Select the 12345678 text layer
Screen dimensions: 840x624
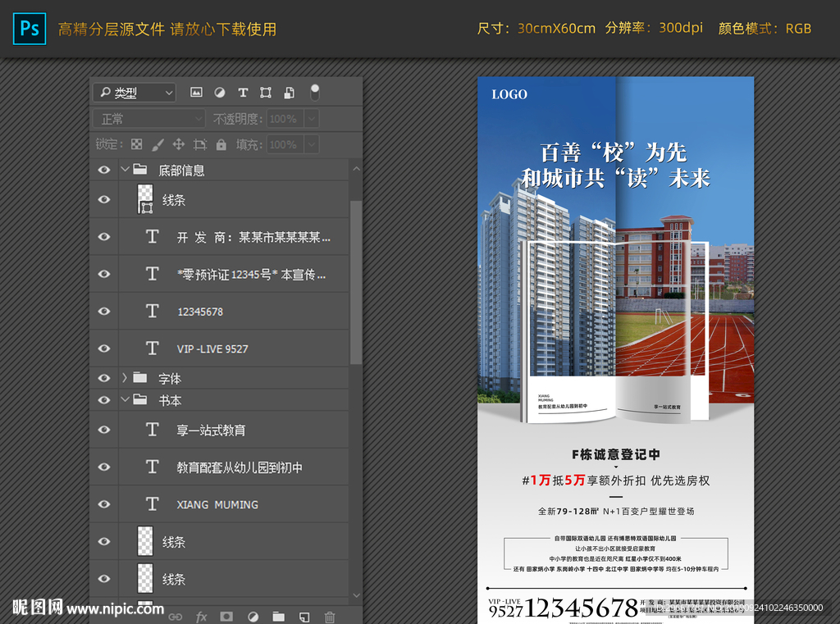[200, 312]
